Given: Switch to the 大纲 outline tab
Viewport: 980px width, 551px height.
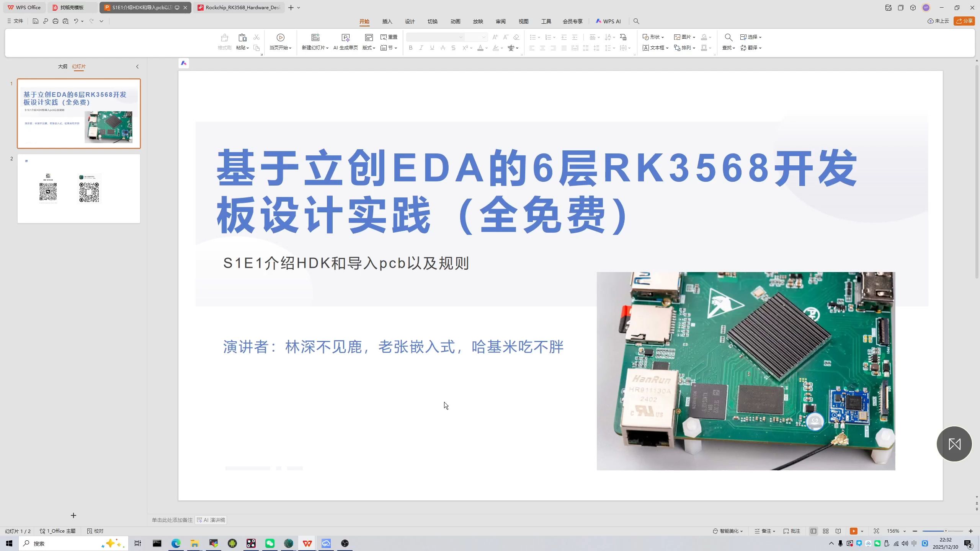Looking at the screenshot, I should pos(62,67).
